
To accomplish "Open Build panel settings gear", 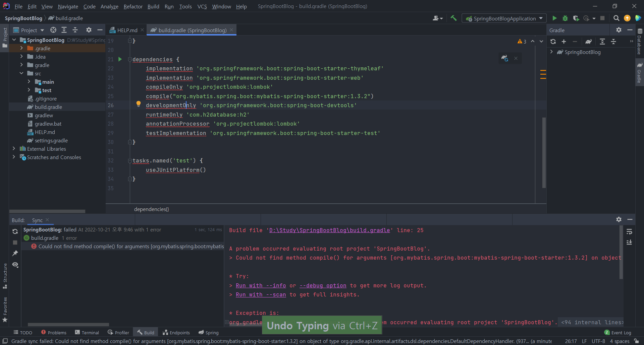I will (x=619, y=219).
